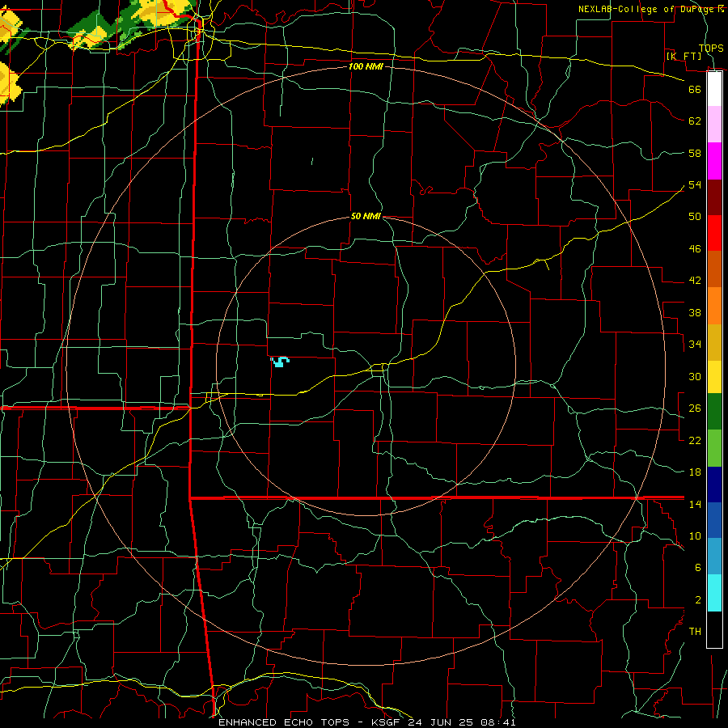728x728 pixels.
Task: Click the 34 legend value
Action: [695, 344]
